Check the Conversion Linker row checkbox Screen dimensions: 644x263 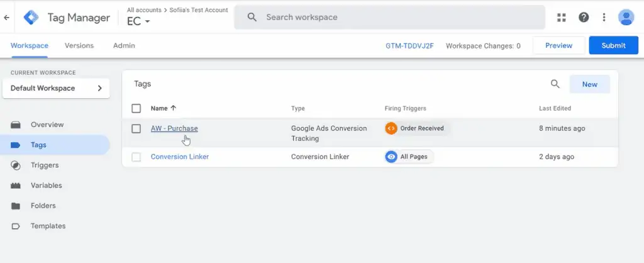click(x=136, y=157)
